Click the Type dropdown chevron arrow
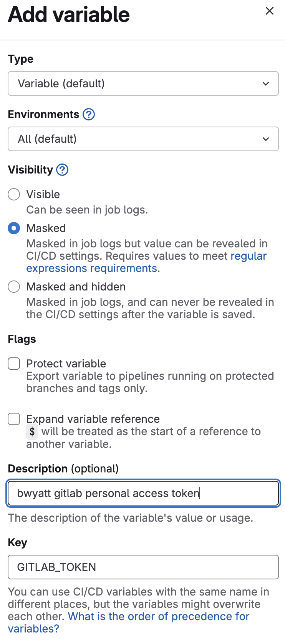The height and width of the screenshot is (644, 285). click(266, 83)
